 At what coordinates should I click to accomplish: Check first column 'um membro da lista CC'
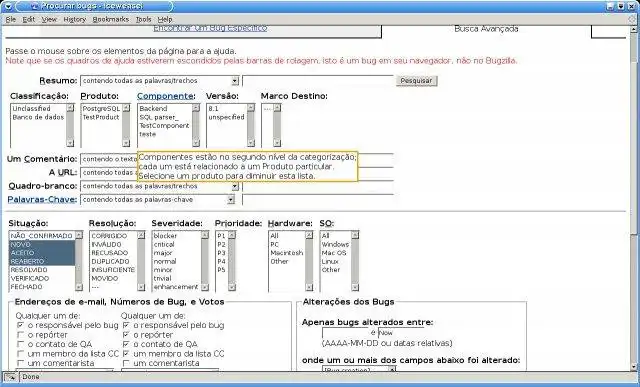20,354
